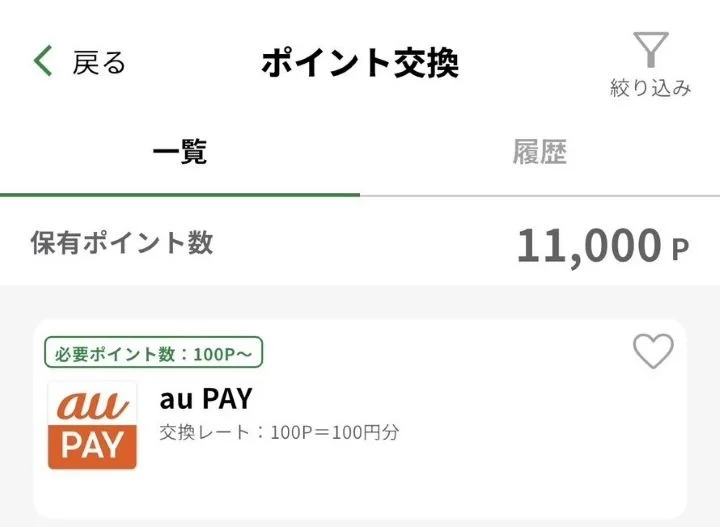Click the gray underline beneath 履歴
Screen dimensions: 720x527
tap(540, 195)
